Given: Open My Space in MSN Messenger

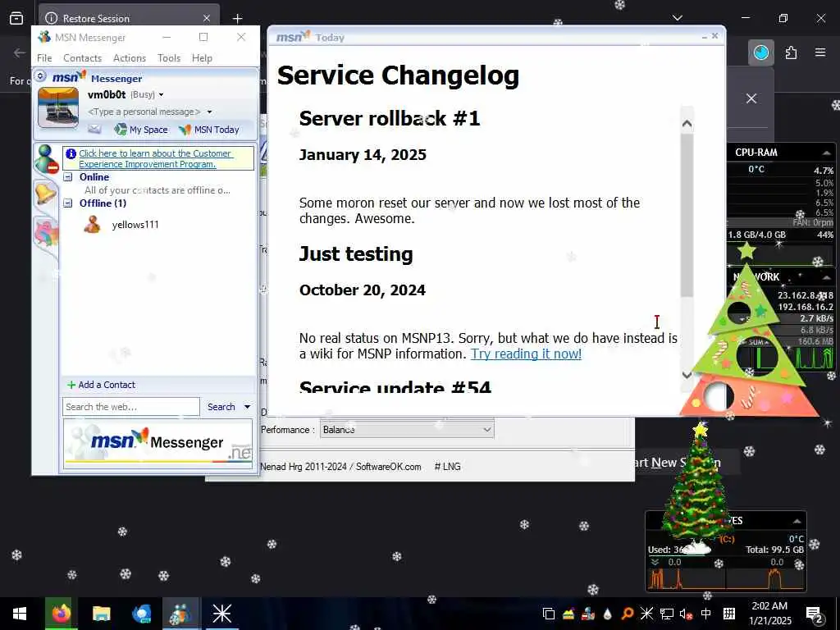Looking at the screenshot, I should pos(141,130).
